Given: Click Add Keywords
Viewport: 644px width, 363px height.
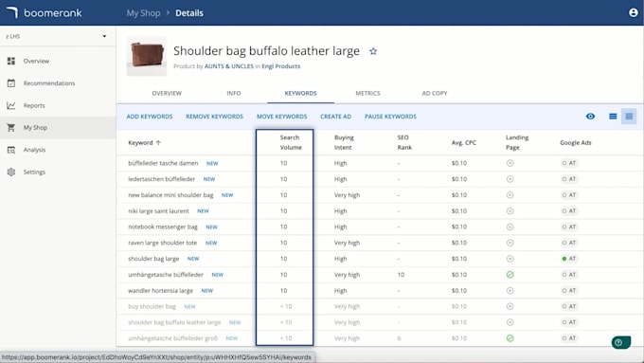Looking at the screenshot, I should click(x=150, y=117).
